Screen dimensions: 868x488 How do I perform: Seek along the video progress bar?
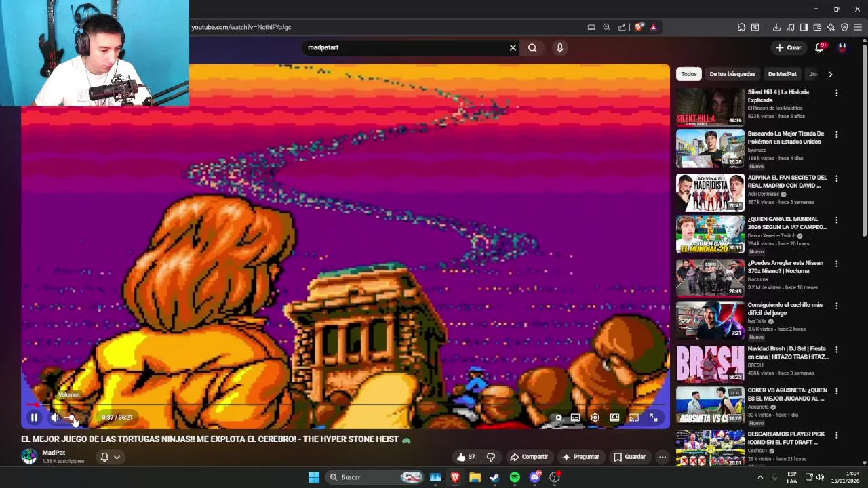click(x=345, y=405)
